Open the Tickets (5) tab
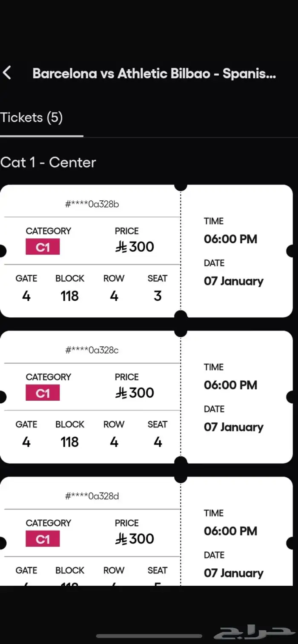This screenshot has height=644, width=298. [x=32, y=118]
